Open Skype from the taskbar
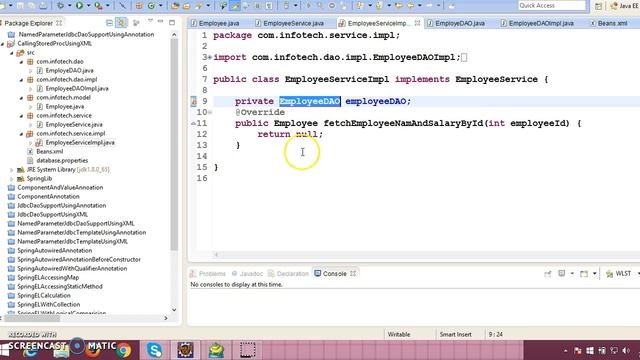640x360 pixels. 155,350
